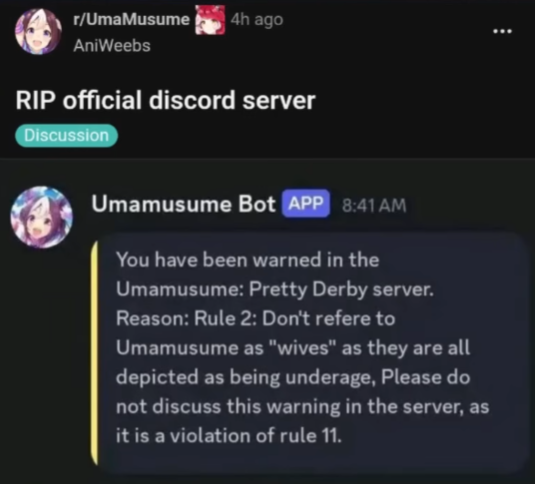This screenshot has height=484, width=535.
Task: Click the red-haired character icon beside subreddit name
Action: (x=210, y=20)
